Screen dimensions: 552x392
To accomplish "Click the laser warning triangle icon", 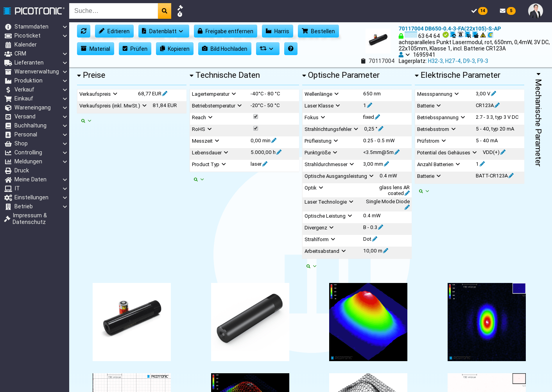I will pyautogui.click(x=483, y=35).
